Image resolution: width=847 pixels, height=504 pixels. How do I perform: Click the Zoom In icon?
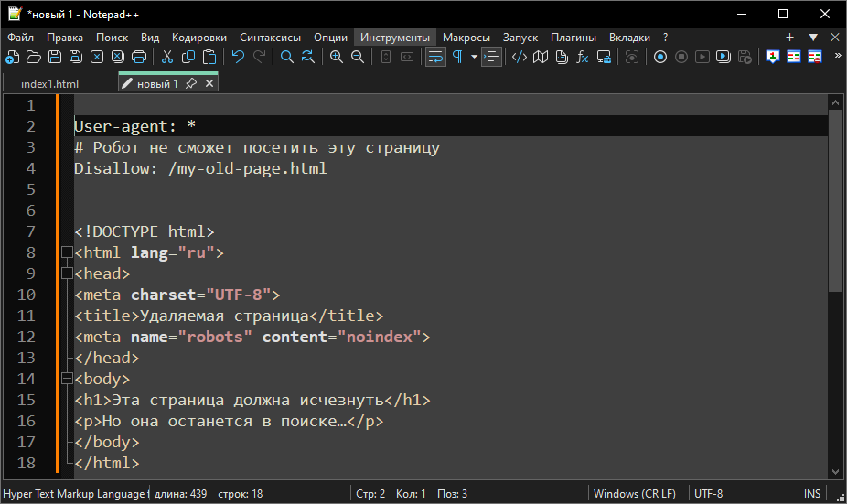[x=336, y=57]
